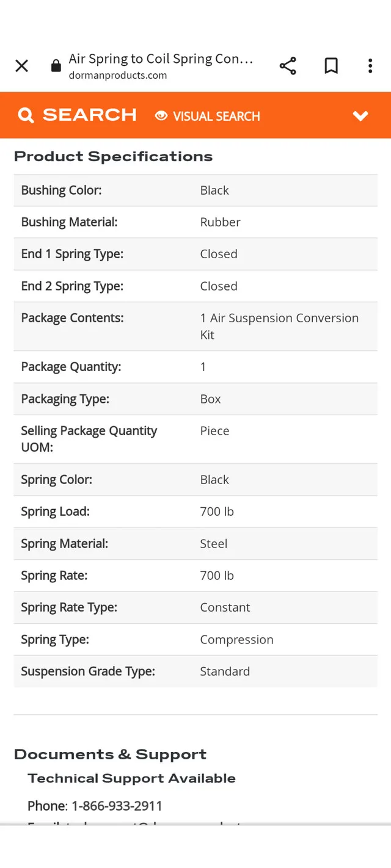This screenshot has height=868, width=391.
Task: Expand the search panel with the down chevron
Action: pos(360,115)
